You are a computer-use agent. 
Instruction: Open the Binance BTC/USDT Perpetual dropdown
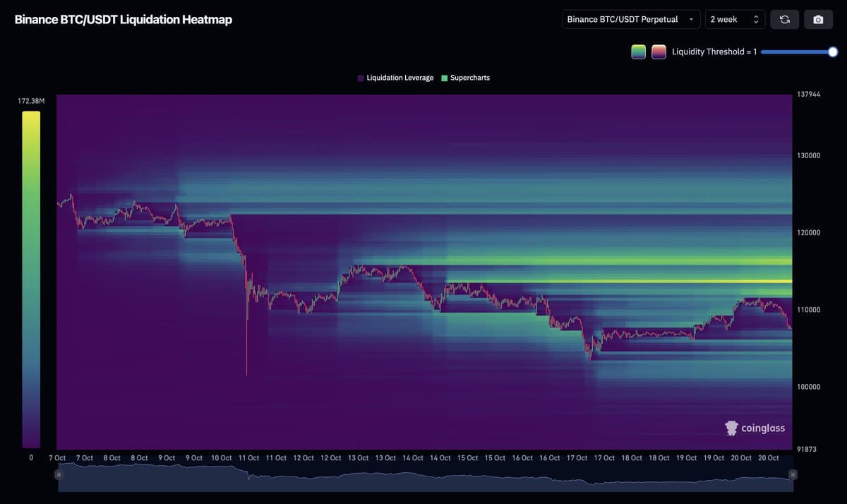point(631,20)
